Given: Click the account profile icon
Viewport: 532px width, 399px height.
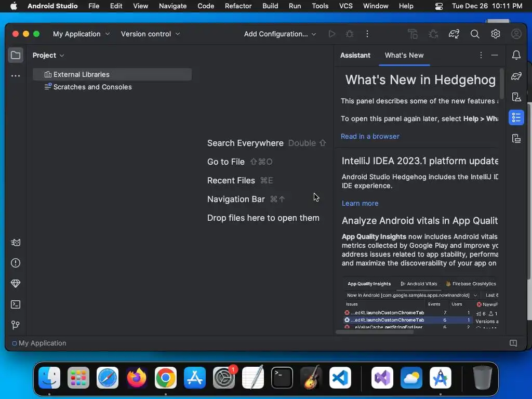Looking at the screenshot, I should (516, 34).
